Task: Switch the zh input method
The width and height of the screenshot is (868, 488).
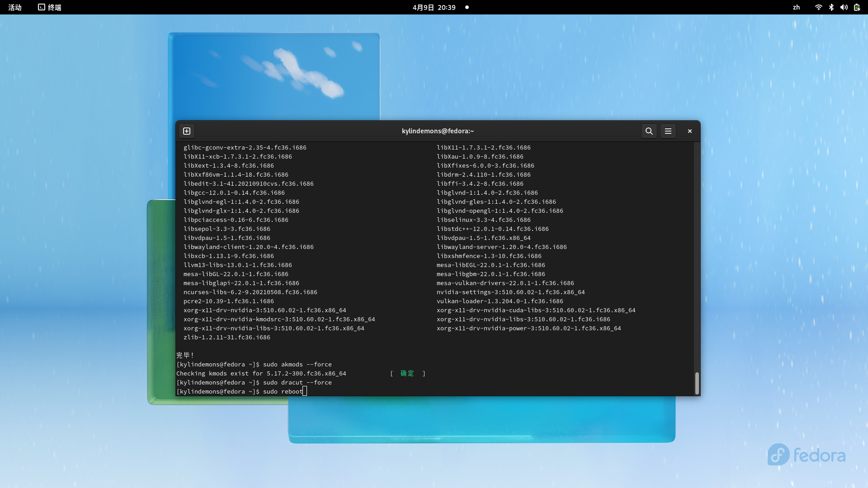Action: coord(796,7)
